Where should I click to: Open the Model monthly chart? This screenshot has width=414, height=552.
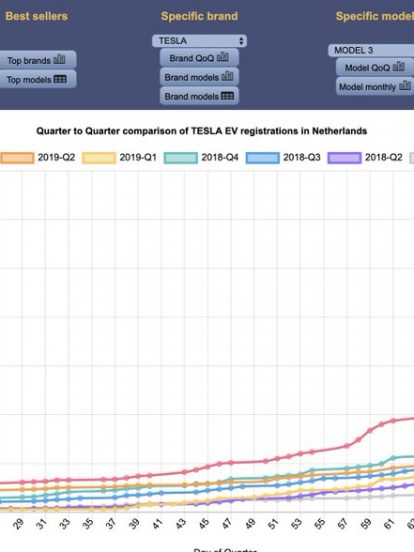[x=375, y=86]
